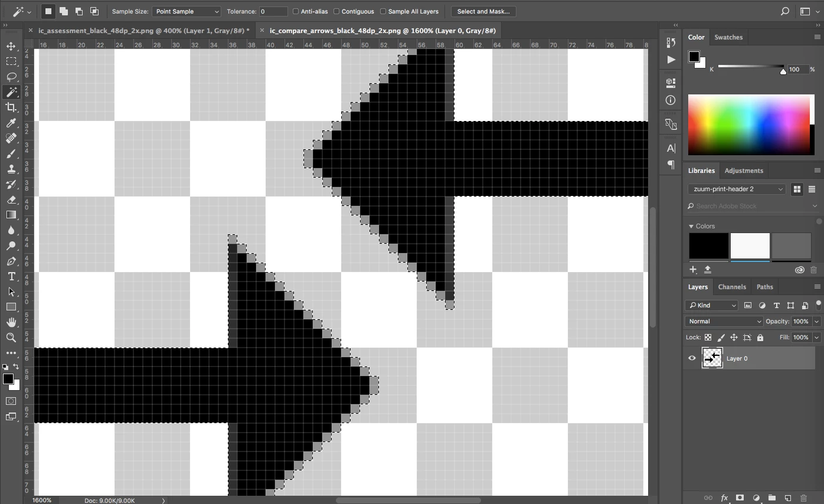Image resolution: width=824 pixels, height=504 pixels.
Task: Select the white library color swatch
Action: (750, 246)
